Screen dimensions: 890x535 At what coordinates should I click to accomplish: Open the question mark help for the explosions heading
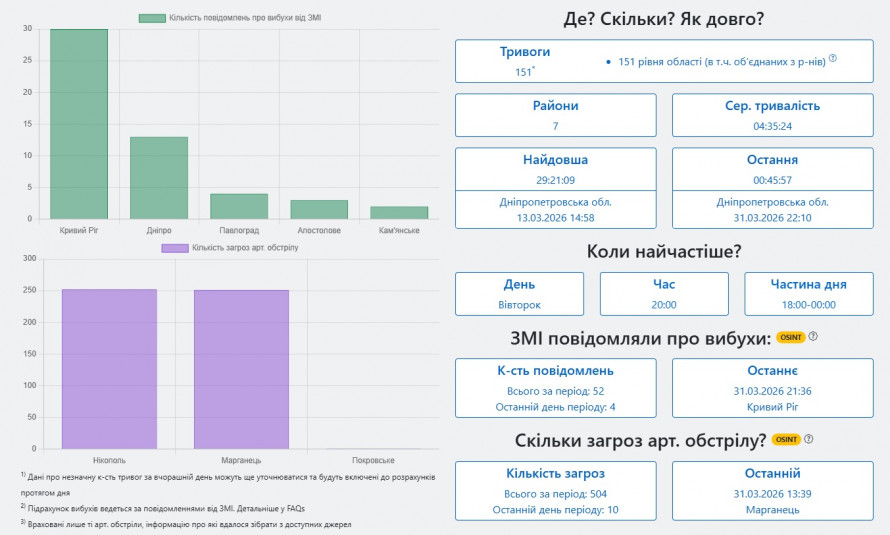813,338
